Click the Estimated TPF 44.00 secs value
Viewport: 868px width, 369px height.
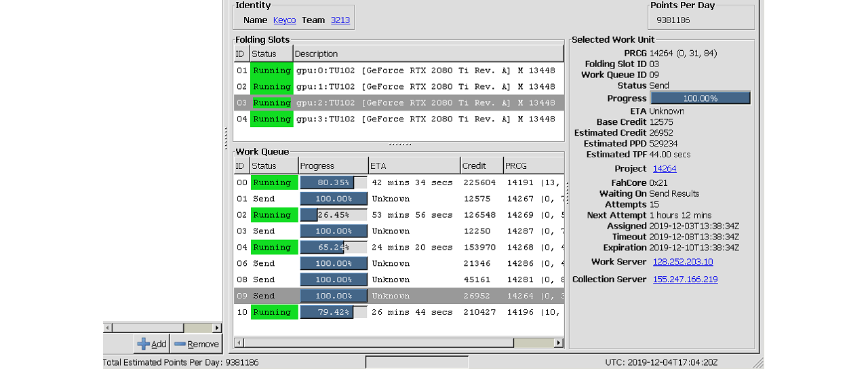pyautogui.click(x=670, y=155)
